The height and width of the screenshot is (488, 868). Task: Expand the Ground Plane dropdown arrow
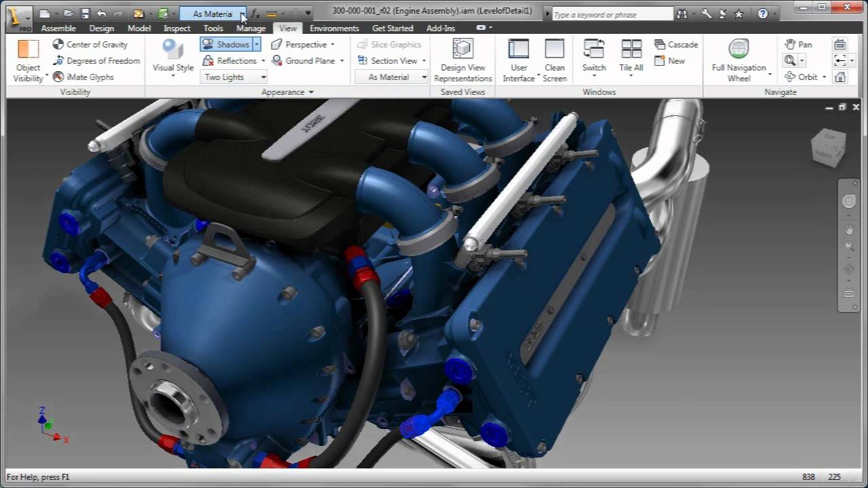click(x=342, y=61)
